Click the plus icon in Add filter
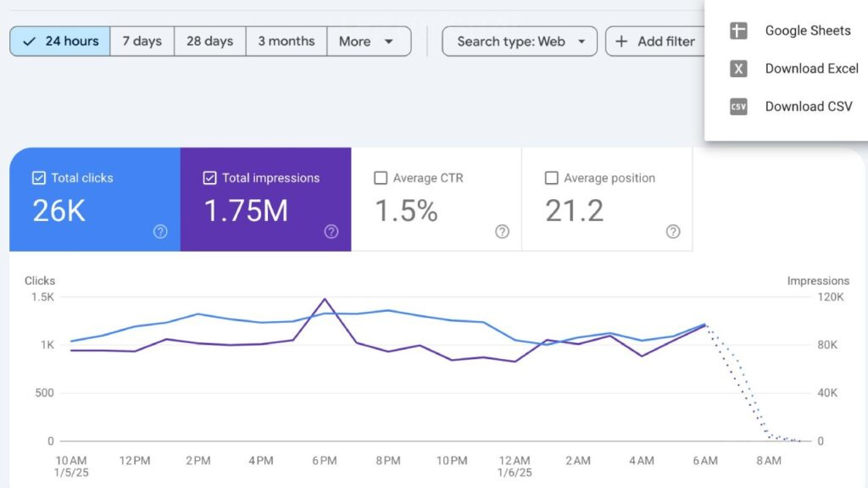This screenshot has width=868, height=488. coord(621,42)
